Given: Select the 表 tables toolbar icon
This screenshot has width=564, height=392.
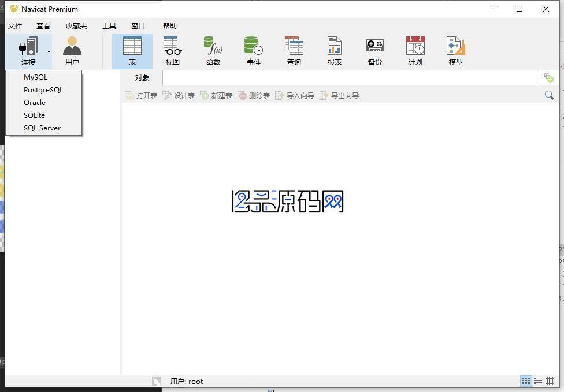Looking at the screenshot, I should [x=132, y=51].
